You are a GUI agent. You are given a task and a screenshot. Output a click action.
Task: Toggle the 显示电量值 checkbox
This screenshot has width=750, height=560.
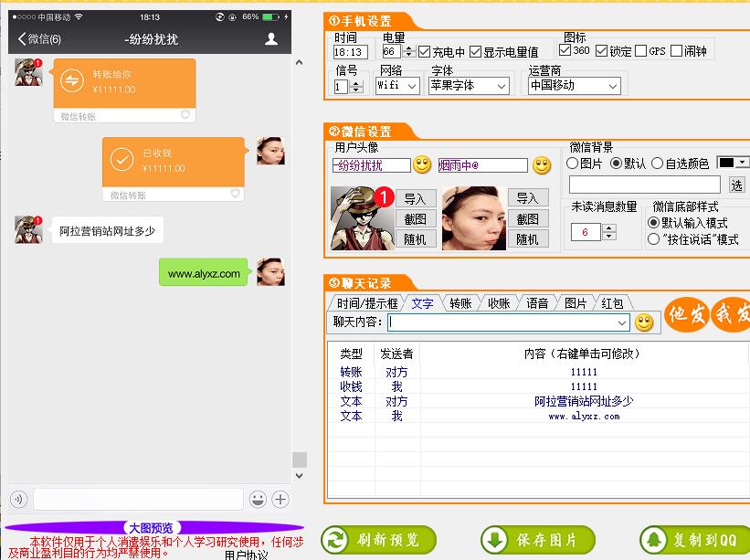(x=475, y=52)
